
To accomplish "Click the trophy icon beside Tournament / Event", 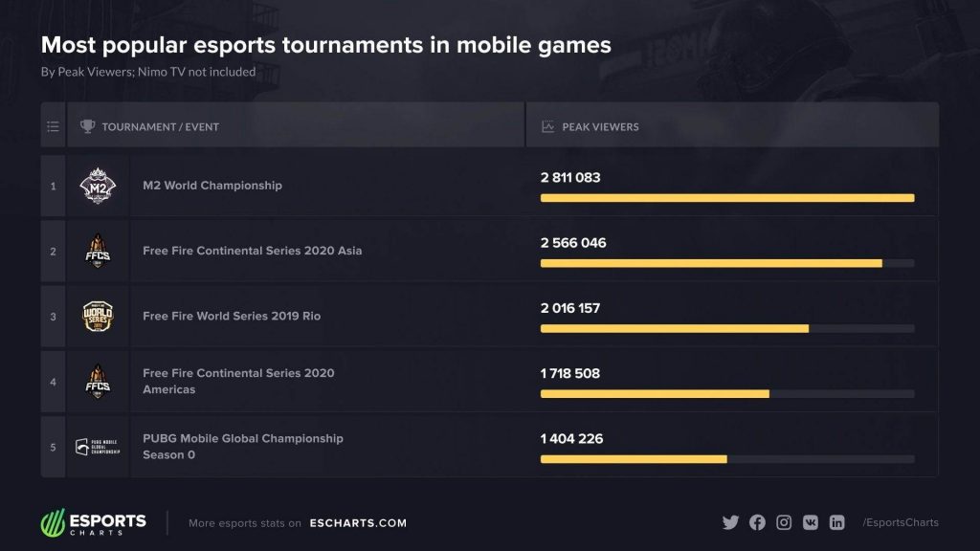I will (87, 126).
